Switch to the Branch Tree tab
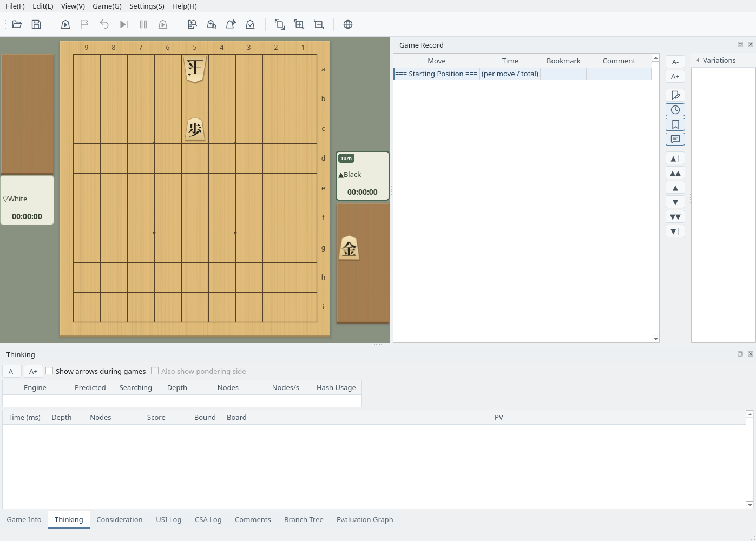The height and width of the screenshot is (541, 756). pyautogui.click(x=304, y=519)
